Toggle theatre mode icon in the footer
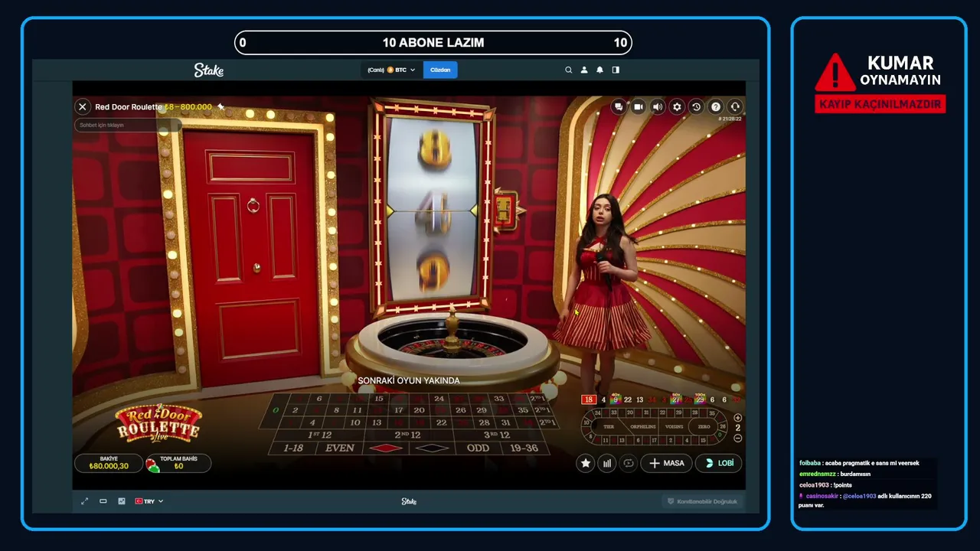This screenshot has height=551, width=980. click(103, 501)
